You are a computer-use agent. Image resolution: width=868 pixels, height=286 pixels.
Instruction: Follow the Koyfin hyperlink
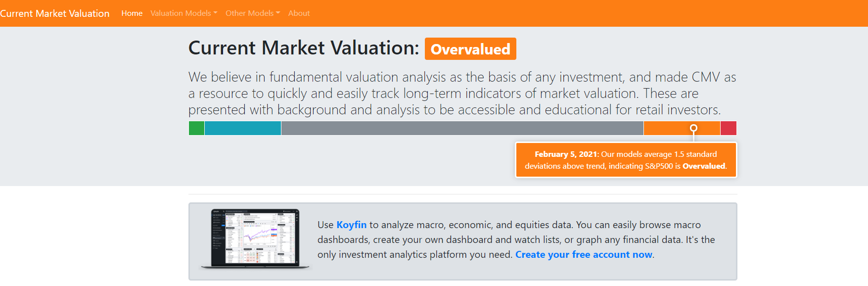coord(352,225)
